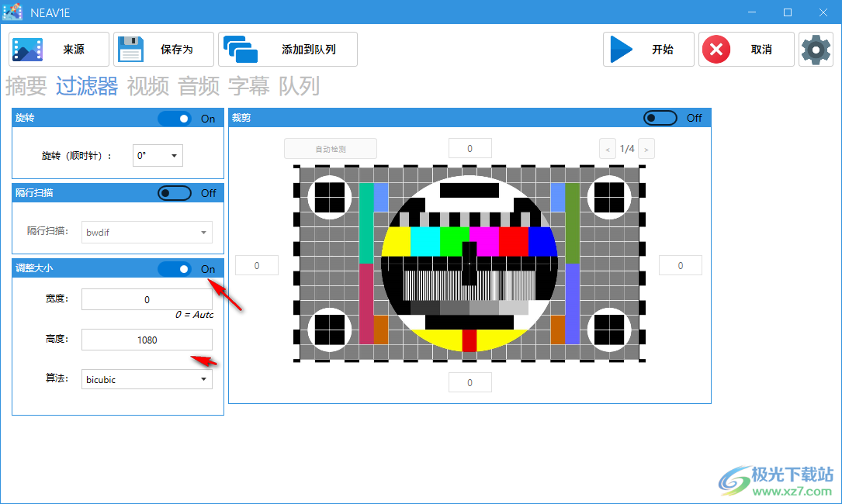842x504 pixels.
Task: Close the NEAV1E window
Action: click(x=823, y=12)
